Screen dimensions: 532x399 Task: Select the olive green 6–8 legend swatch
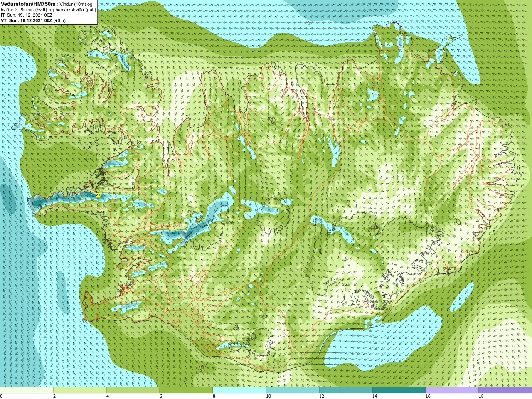(186, 390)
